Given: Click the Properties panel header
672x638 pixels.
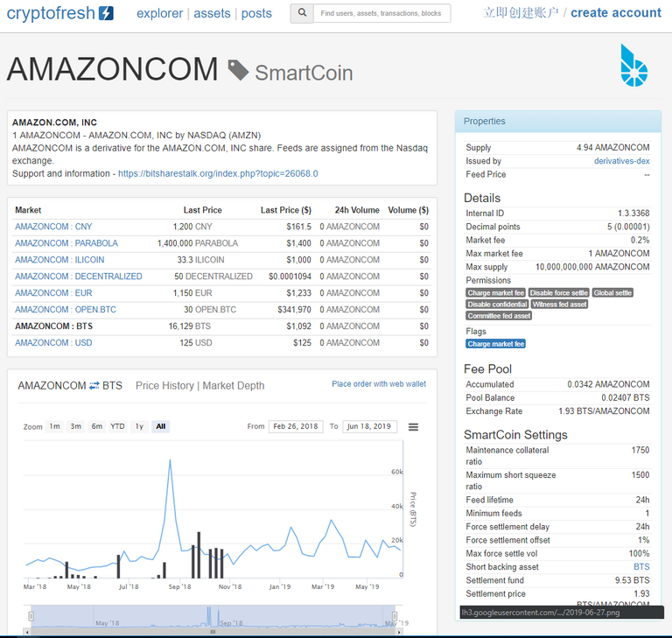Looking at the screenshot, I should coord(558,122).
